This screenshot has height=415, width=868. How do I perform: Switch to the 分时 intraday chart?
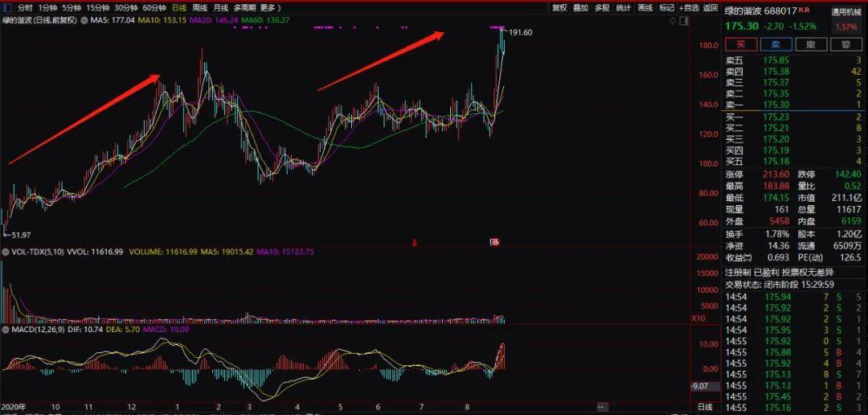25,8
